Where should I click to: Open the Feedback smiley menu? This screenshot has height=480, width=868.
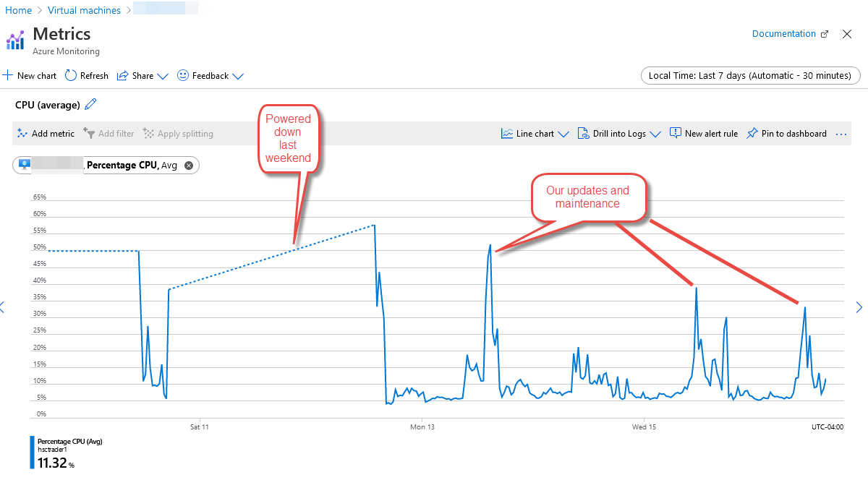click(x=210, y=76)
